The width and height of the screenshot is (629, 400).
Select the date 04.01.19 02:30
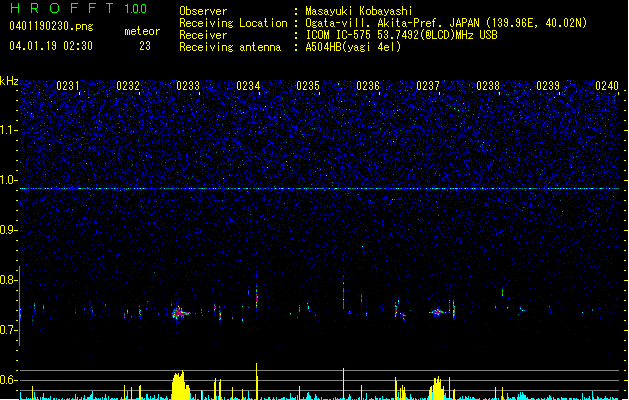[x=51, y=46]
